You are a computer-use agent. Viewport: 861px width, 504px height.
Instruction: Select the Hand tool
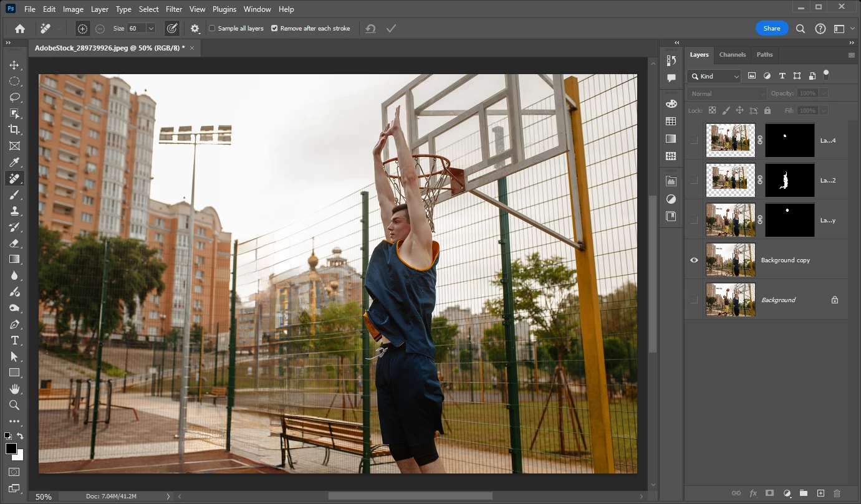(14, 389)
